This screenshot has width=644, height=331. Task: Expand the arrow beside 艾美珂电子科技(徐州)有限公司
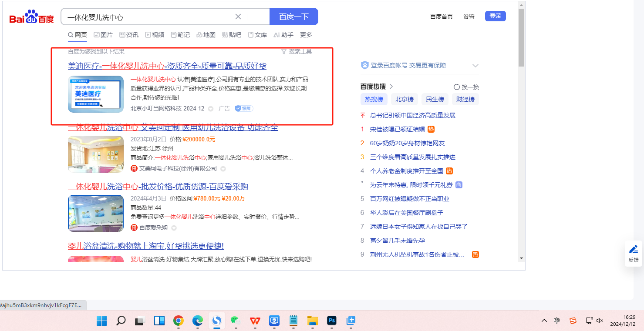[x=223, y=169]
